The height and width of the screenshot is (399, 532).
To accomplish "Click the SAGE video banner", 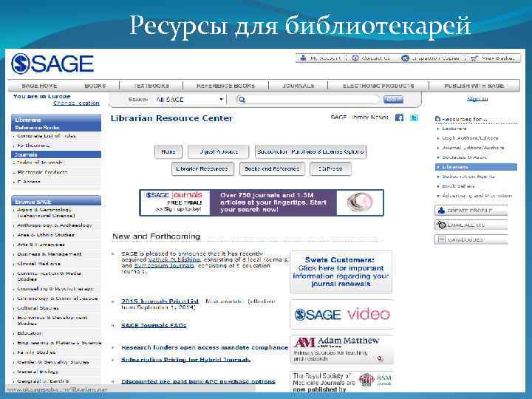I will [342, 315].
